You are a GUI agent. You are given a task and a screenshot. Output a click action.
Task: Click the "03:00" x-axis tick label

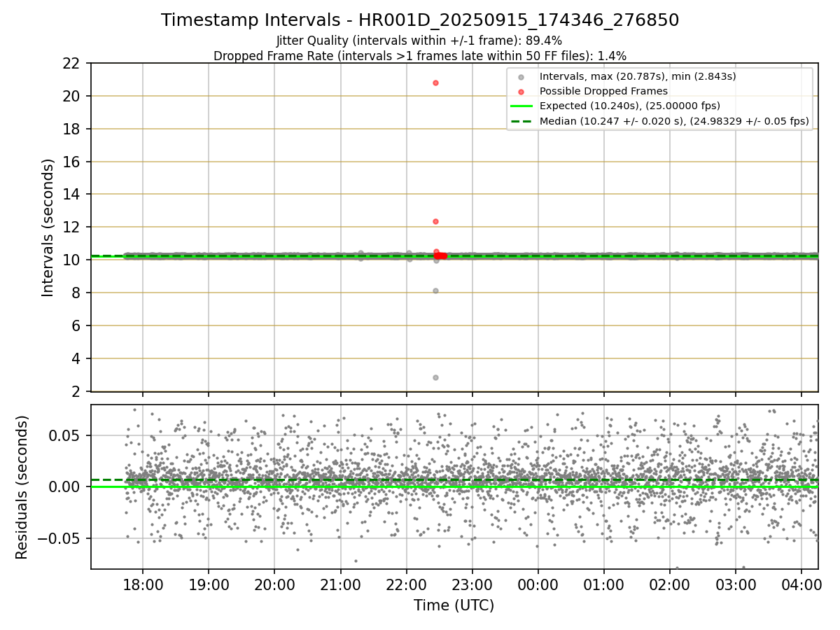click(x=736, y=584)
